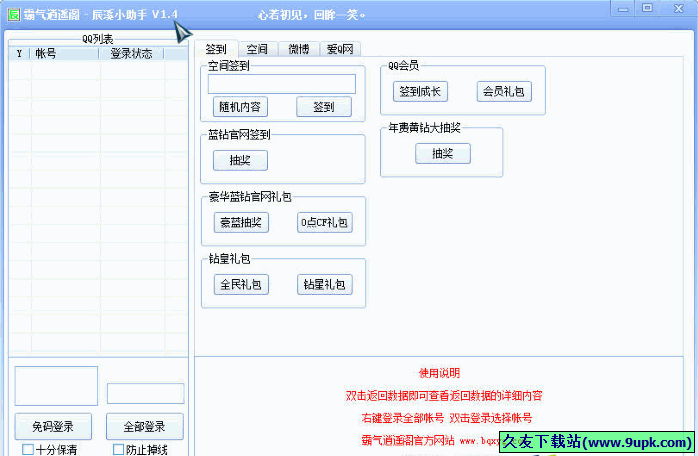Click 抽奖 button in 年费黄钻大抽奖 group

point(443,154)
